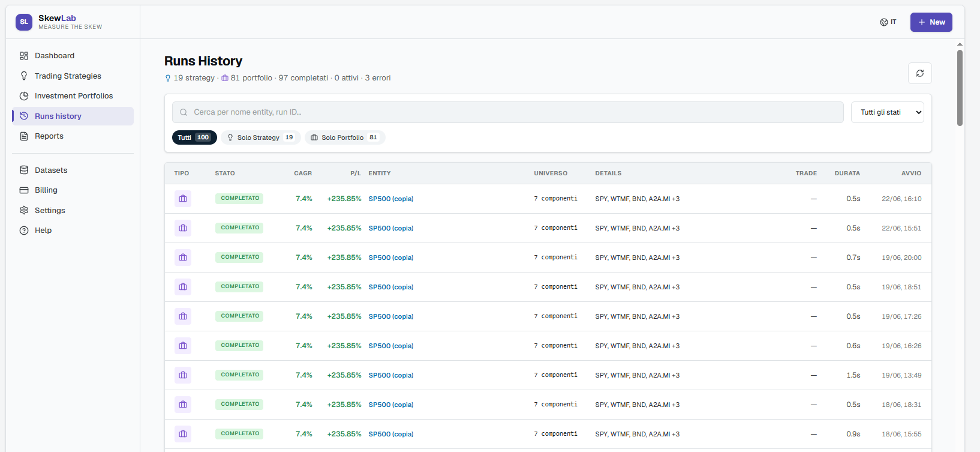Image resolution: width=980 pixels, height=452 pixels.
Task: Open the IT language selector
Action: 888,22
